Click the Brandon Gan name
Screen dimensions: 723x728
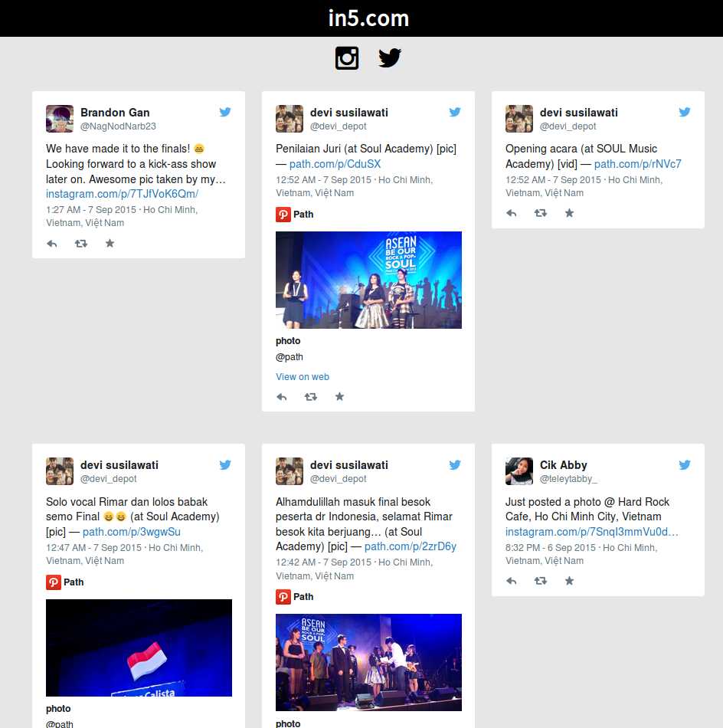click(115, 113)
